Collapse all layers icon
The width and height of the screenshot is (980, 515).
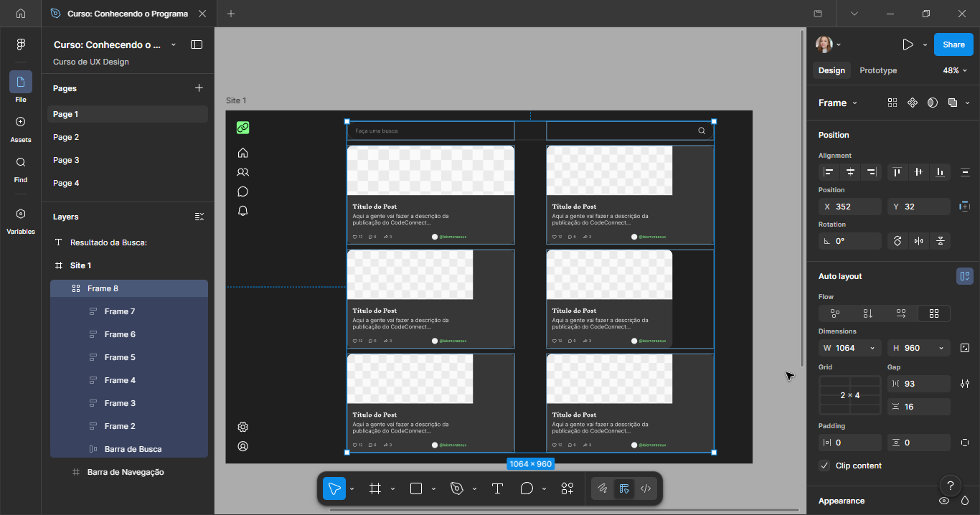point(199,217)
